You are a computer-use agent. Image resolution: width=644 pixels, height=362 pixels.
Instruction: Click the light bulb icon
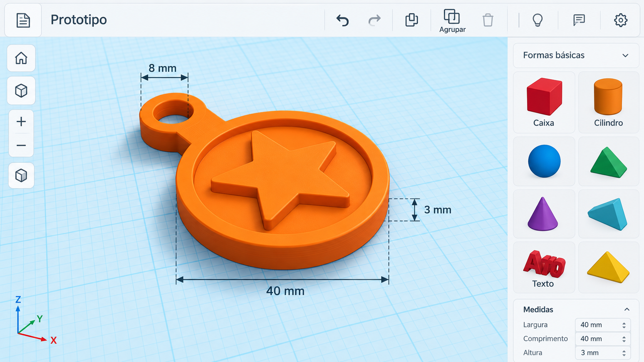(538, 20)
